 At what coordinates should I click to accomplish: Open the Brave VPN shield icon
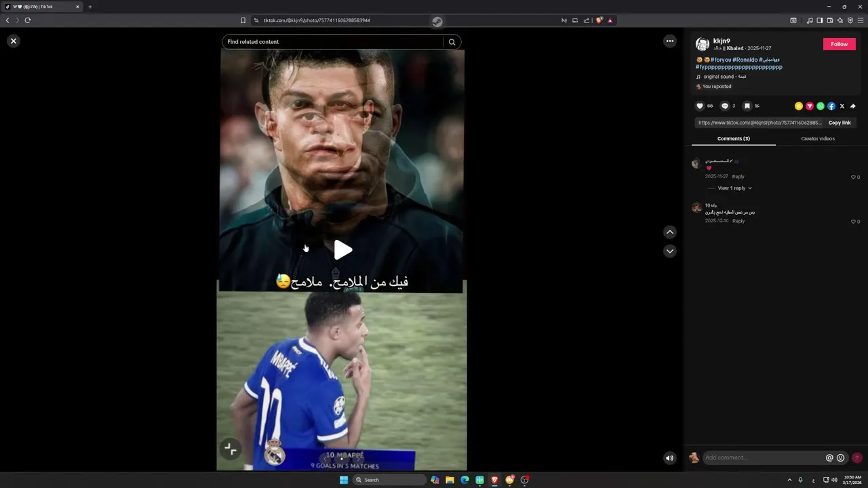tap(850, 20)
